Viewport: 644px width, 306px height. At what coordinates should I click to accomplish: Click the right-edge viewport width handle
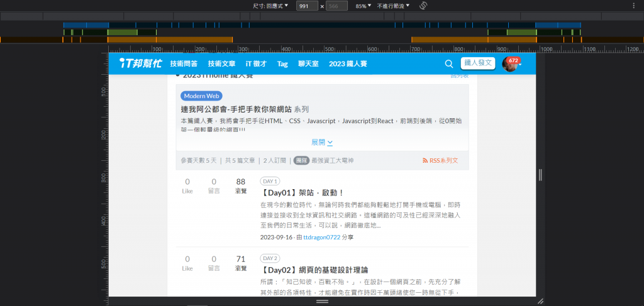pyautogui.click(x=540, y=175)
